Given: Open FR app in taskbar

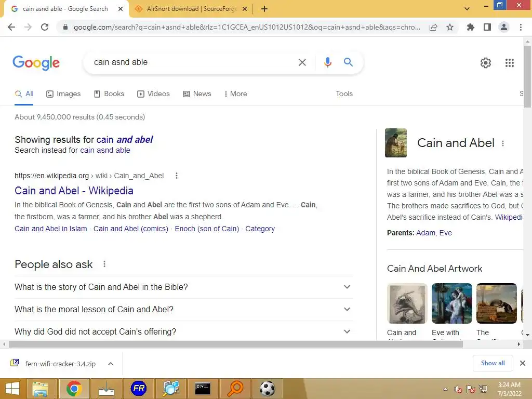Looking at the screenshot, I should pos(138,389).
